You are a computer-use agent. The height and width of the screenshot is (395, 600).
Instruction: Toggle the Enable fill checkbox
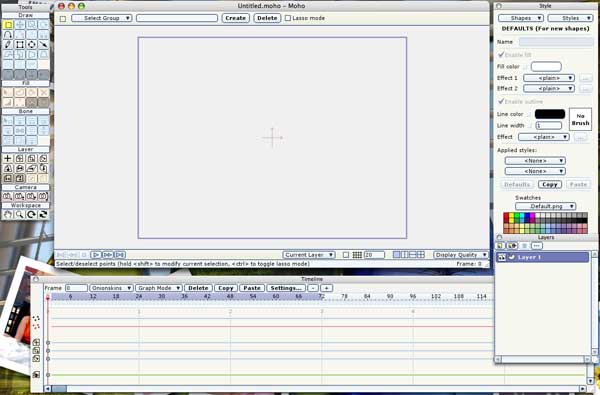[501, 55]
